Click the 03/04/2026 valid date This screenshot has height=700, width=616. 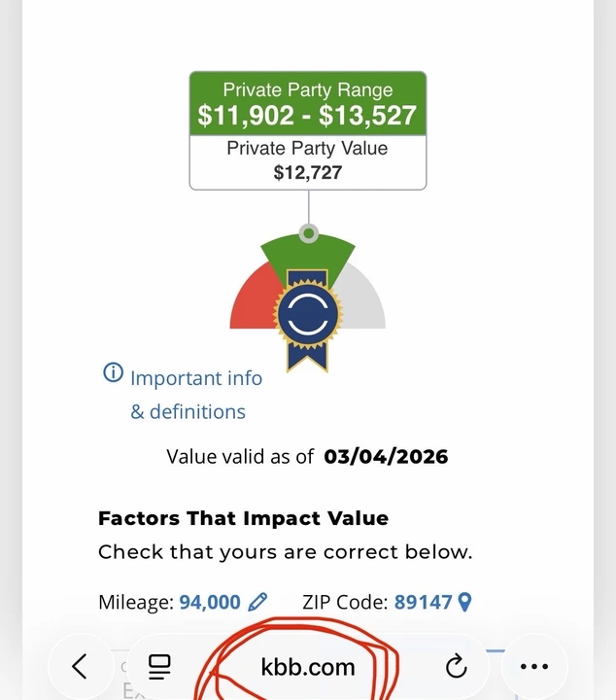(x=386, y=457)
